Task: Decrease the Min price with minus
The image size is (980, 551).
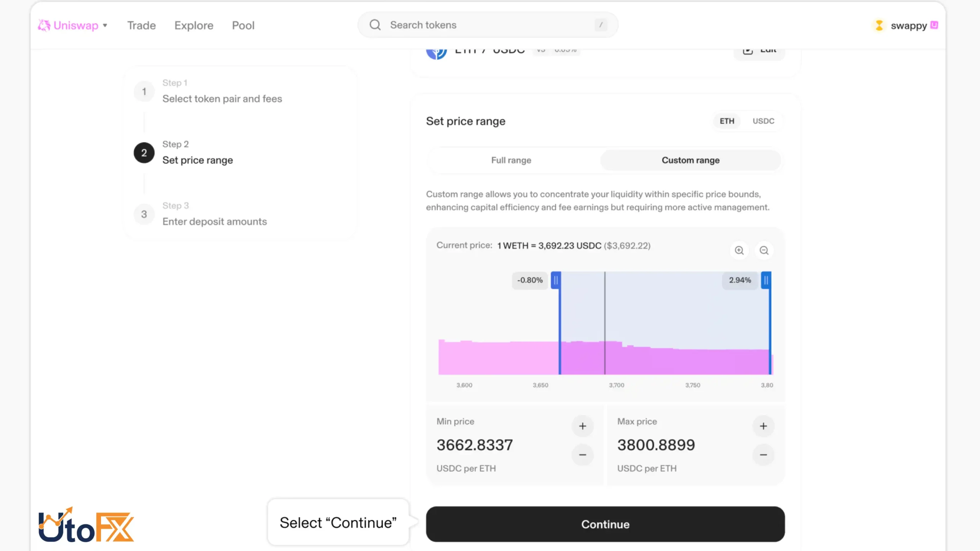Action: tap(583, 455)
